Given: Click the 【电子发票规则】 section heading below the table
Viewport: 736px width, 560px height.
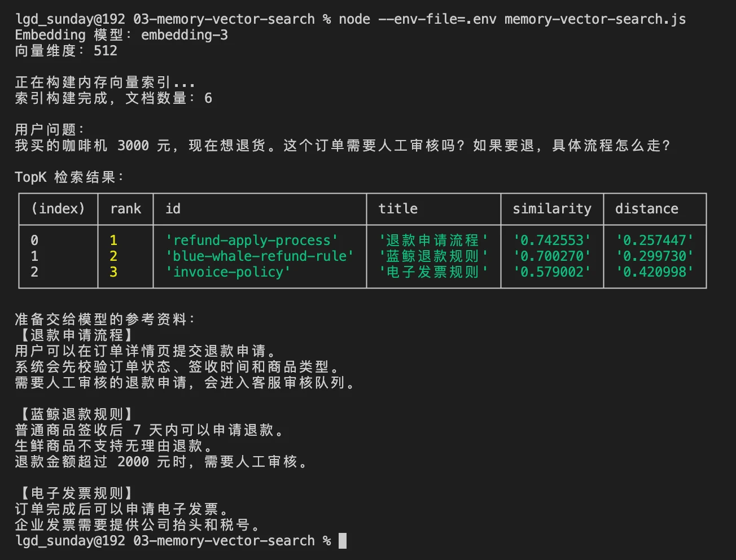Looking at the screenshot, I should coord(77,493).
